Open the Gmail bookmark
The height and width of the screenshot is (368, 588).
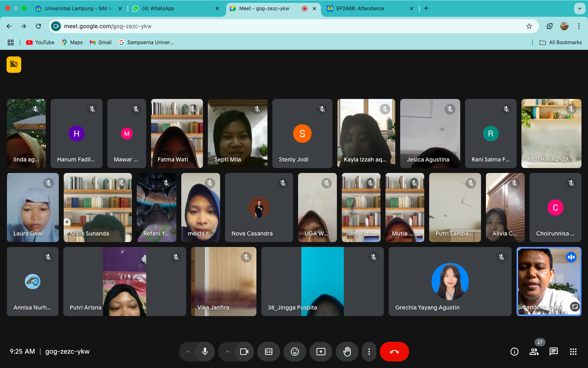tap(101, 43)
